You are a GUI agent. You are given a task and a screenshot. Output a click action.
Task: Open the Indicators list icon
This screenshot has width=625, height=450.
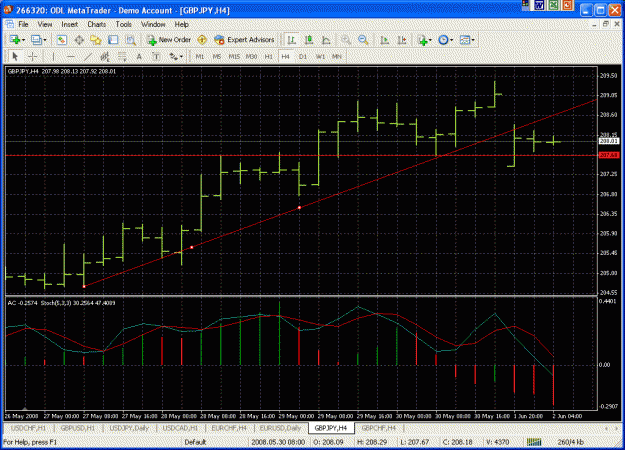click(x=423, y=40)
